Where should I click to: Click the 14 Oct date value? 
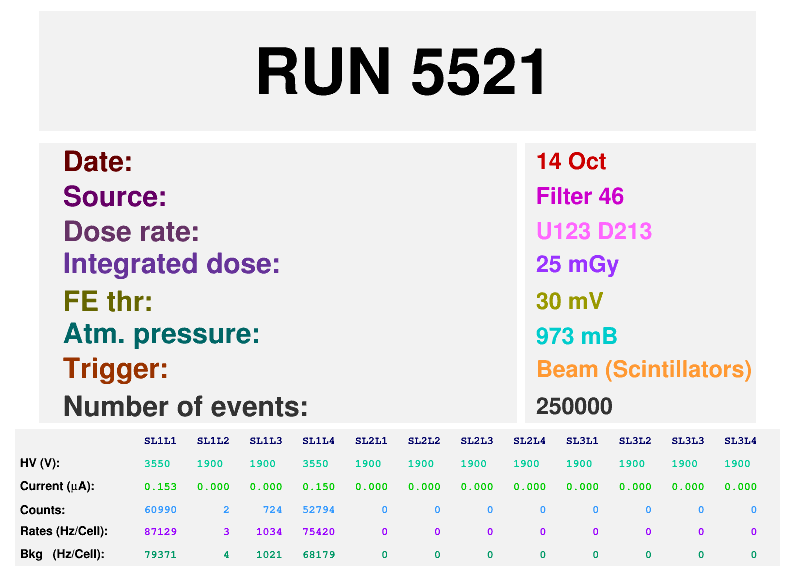[x=571, y=162]
